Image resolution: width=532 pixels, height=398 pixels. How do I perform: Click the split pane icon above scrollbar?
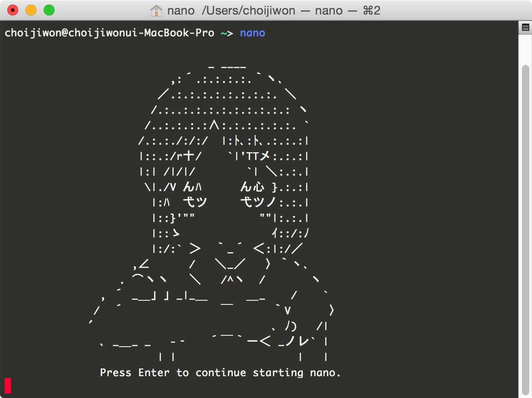click(x=525, y=27)
